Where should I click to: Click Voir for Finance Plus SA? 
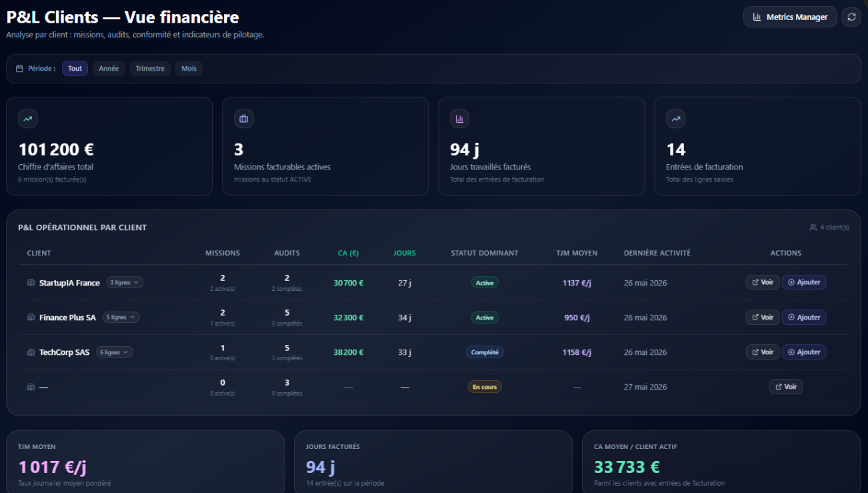763,317
